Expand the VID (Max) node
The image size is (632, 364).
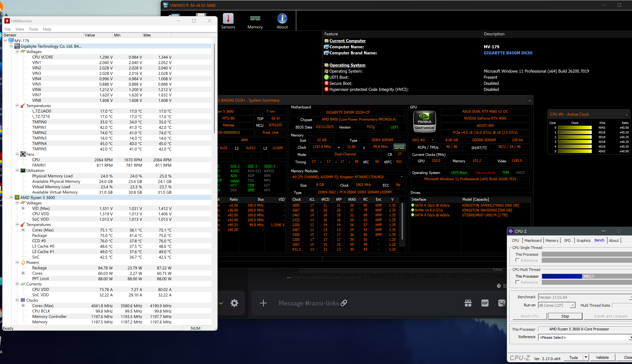coord(23,208)
